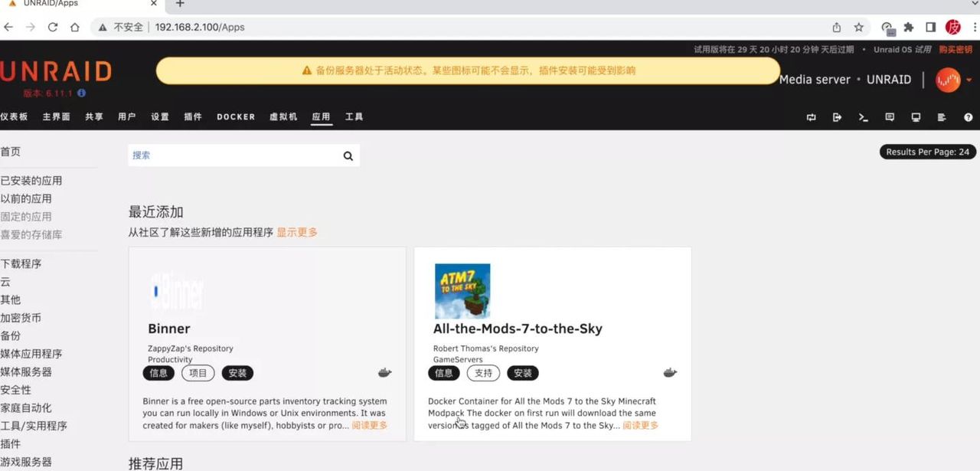Open the 共享 shares menu
Viewport: 980px width, 471px height.
pyautogui.click(x=94, y=117)
